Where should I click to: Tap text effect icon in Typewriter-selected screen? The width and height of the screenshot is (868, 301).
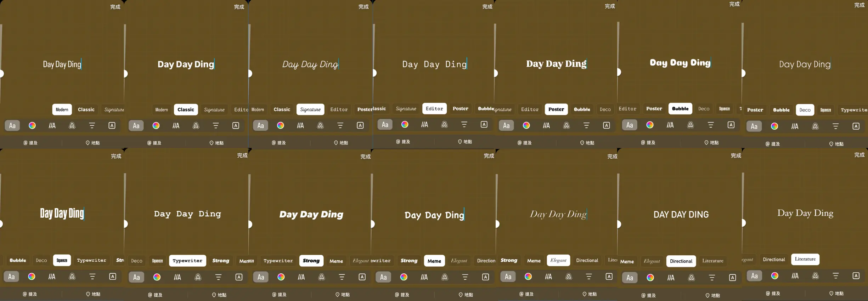click(x=198, y=277)
